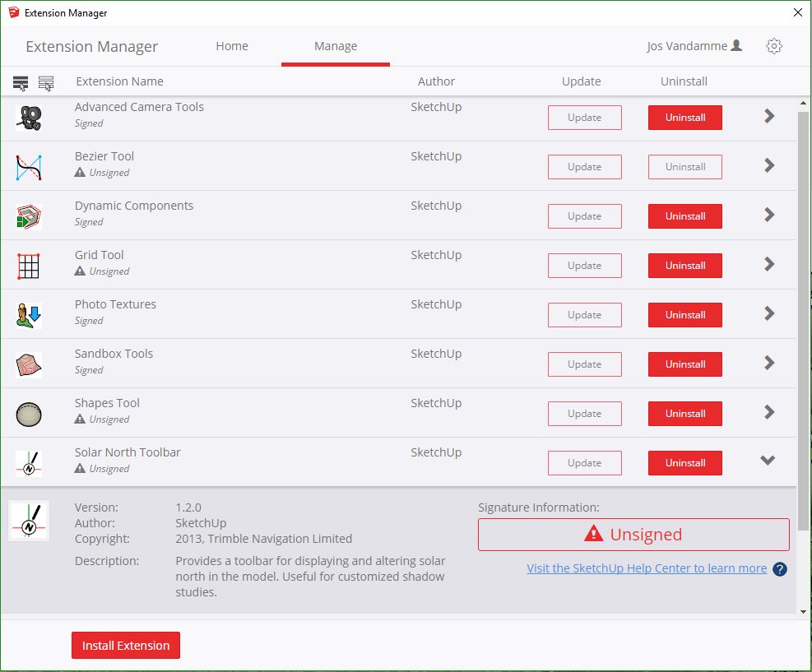The height and width of the screenshot is (672, 812).
Task: Close the Extension Manager window
Action: [x=798, y=12]
